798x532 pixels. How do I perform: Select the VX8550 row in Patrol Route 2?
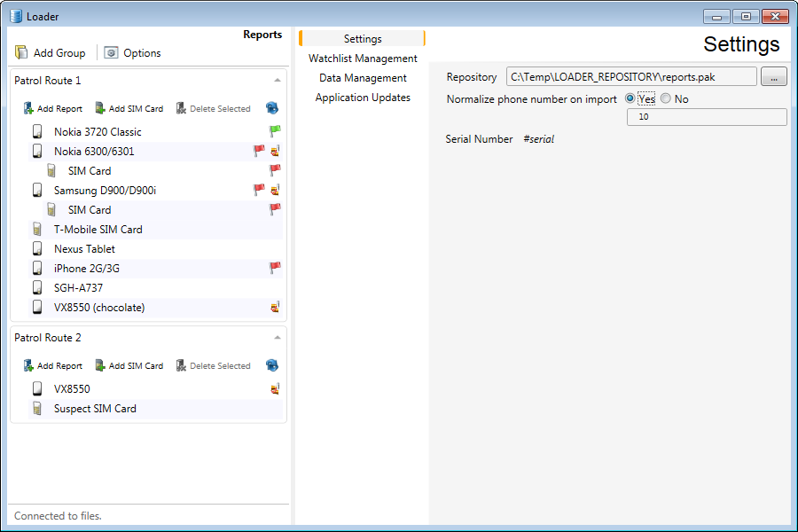pyautogui.click(x=155, y=389)
